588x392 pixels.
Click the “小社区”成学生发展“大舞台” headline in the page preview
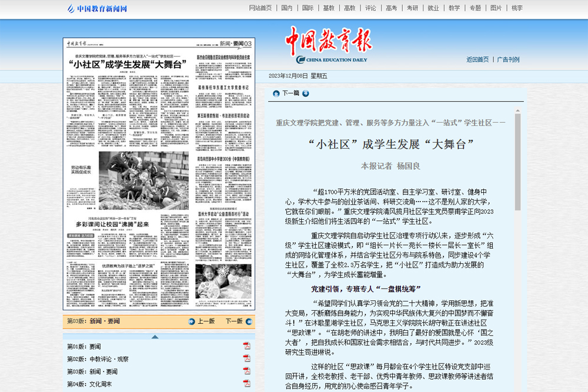click(x=129, y=65)
